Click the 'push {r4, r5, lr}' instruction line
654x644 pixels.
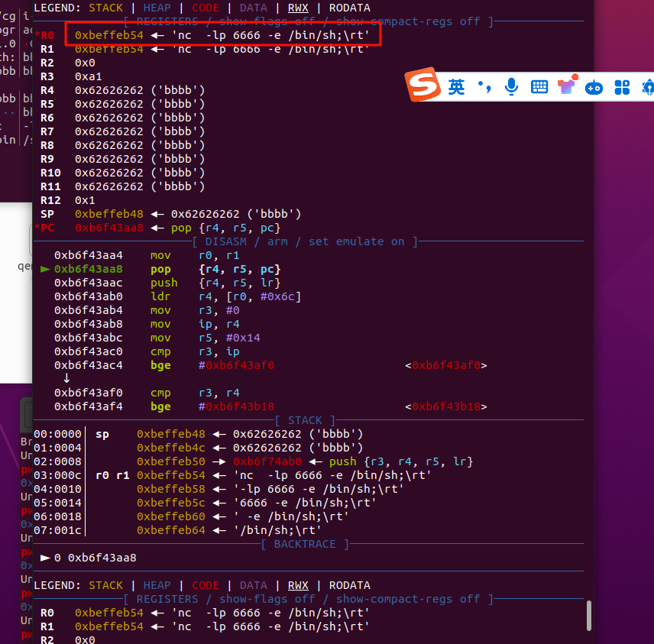pyautogui.click(x=215, y=283)
